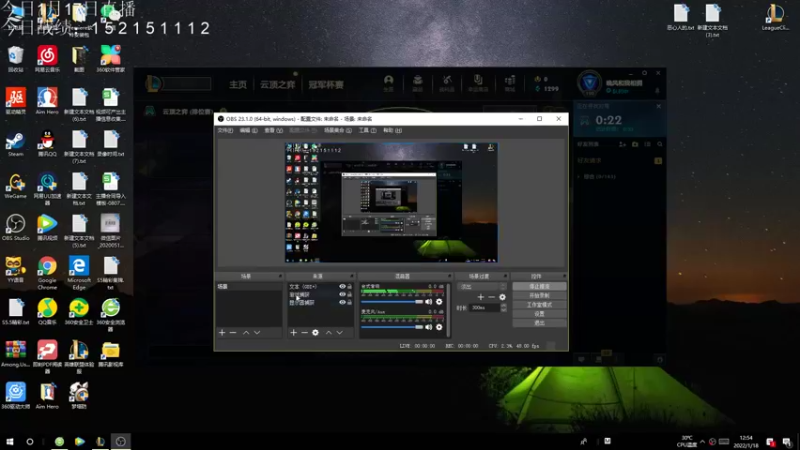The height and width of the screenshot is (450, 800).
Task: Open transition properties gear icon
Action: point(503,297)
